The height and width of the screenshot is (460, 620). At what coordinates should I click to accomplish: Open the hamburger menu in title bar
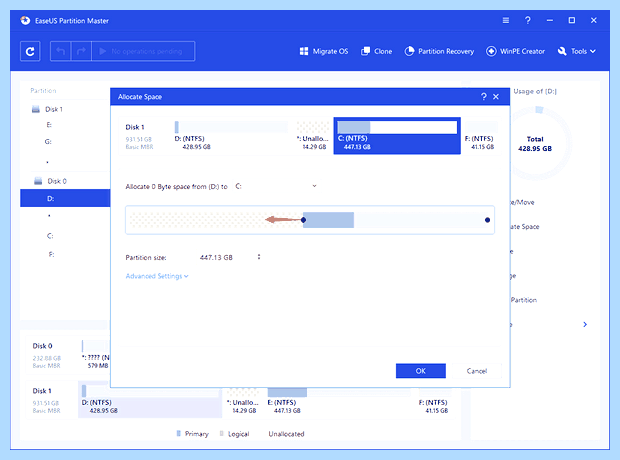506,20
